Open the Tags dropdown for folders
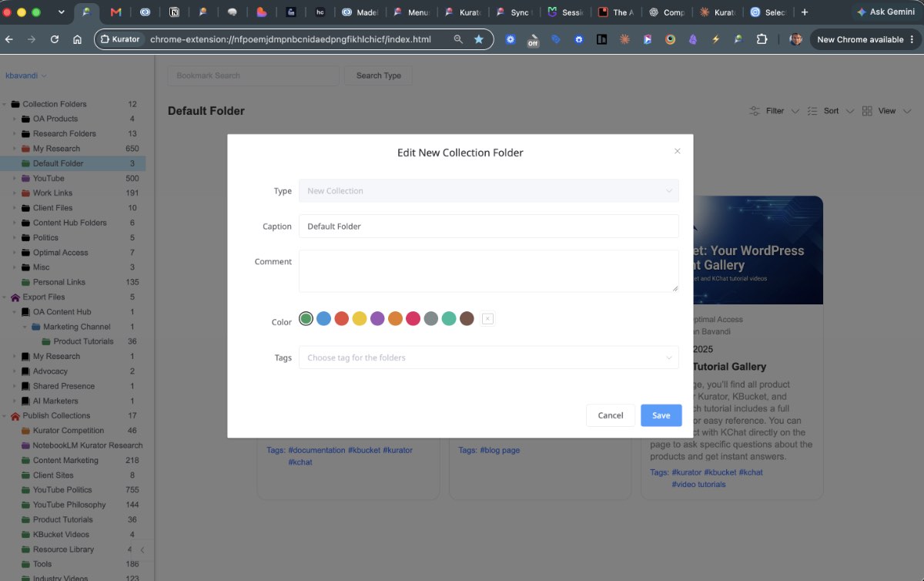This screenshot has width=924, height=581. click(x=489, y=358)
